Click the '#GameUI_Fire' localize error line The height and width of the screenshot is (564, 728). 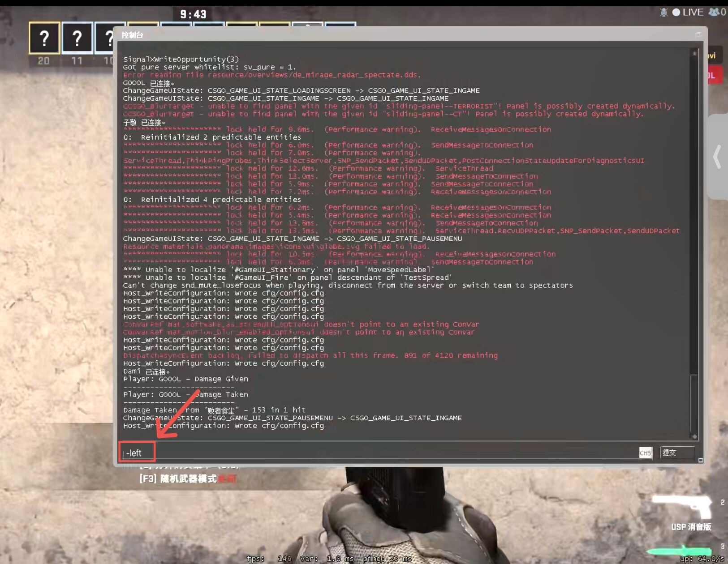click(288, 278)
